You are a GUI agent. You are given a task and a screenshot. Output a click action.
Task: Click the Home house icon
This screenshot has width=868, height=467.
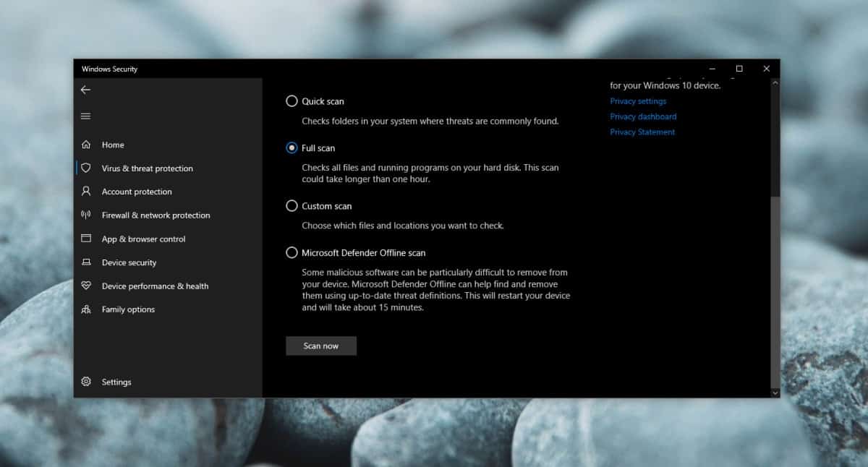(86, 145)
